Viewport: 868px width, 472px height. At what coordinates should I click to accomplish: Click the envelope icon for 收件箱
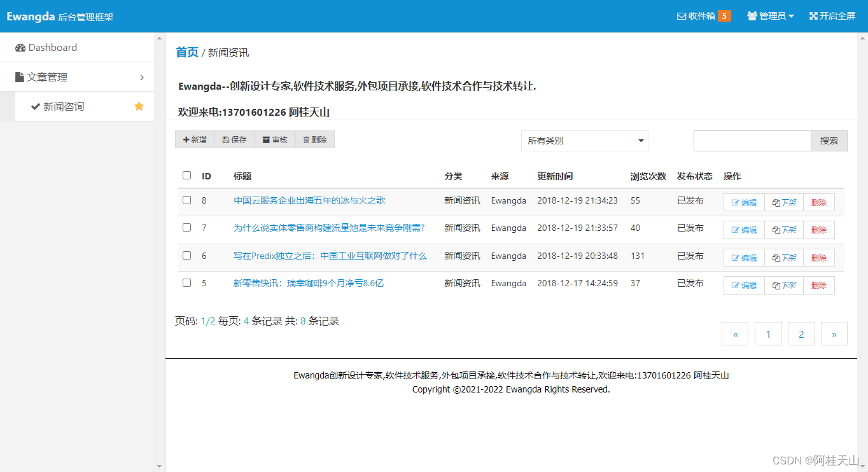682,16
